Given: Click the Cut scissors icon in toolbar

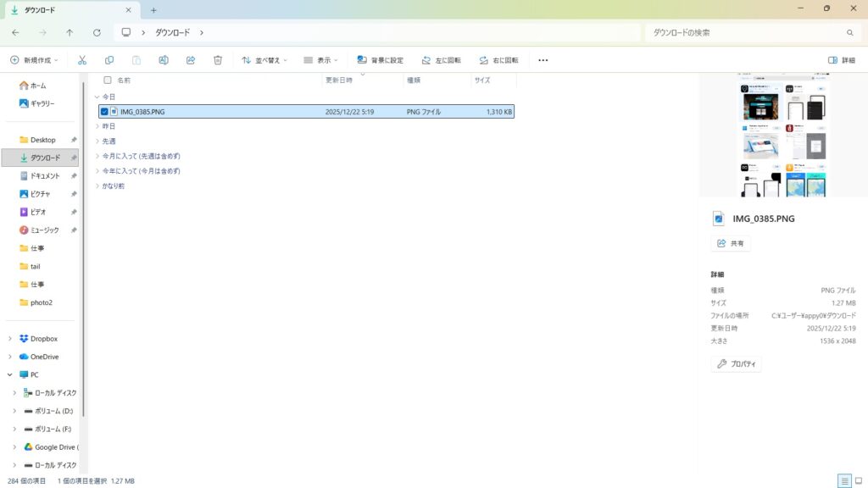Looking at the screenshot, I should pos(82,60).
